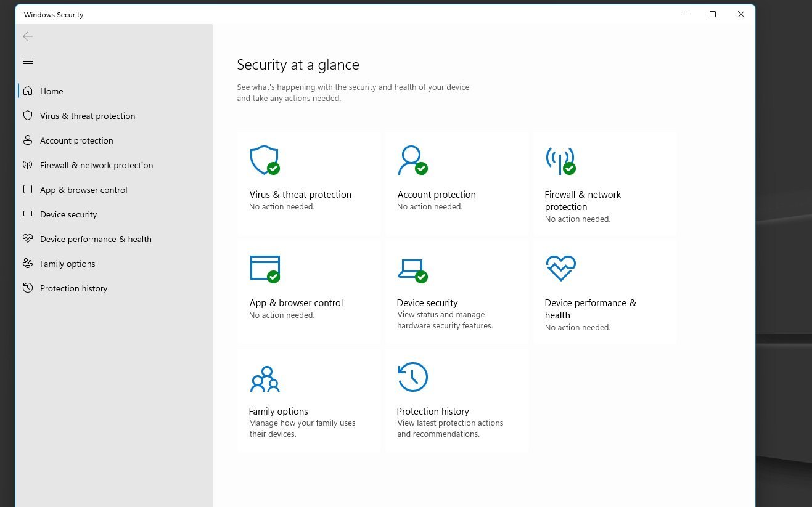Screen dimensions: 812x507
Task: Click the Protection history clock icon in sidebar
Action: [28, 288]
